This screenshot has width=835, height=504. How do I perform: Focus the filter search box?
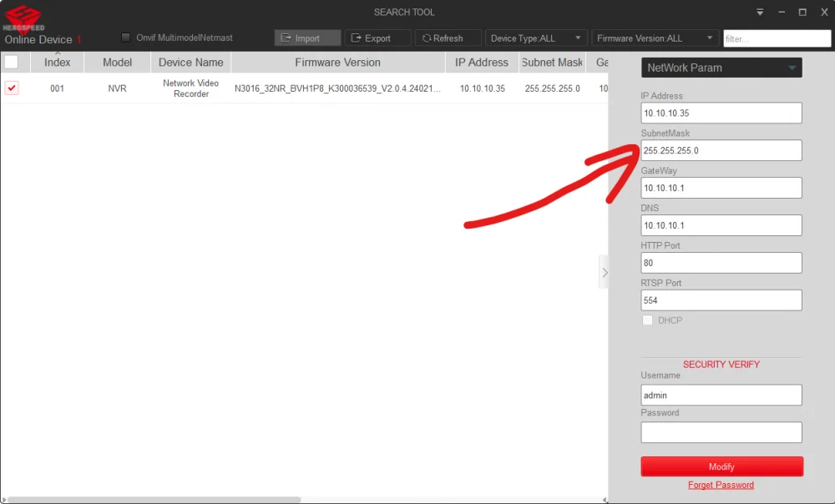[777, 38]
